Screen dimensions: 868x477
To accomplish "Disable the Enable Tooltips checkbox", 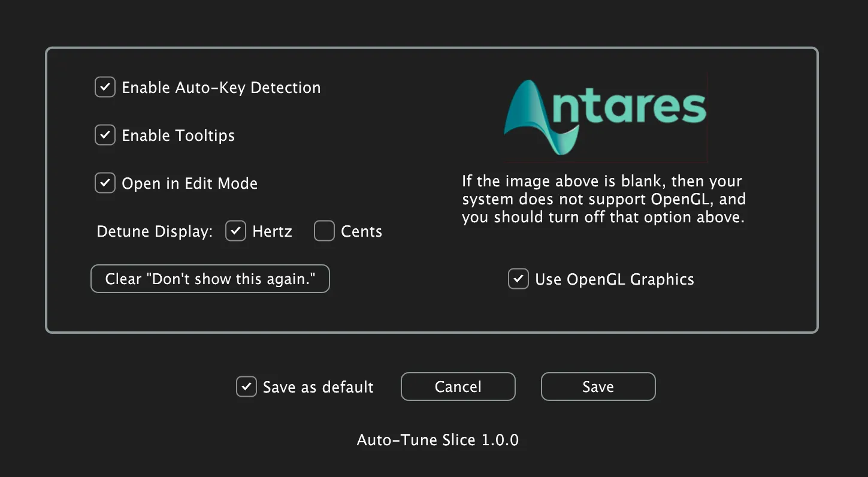I will [105, 135].
